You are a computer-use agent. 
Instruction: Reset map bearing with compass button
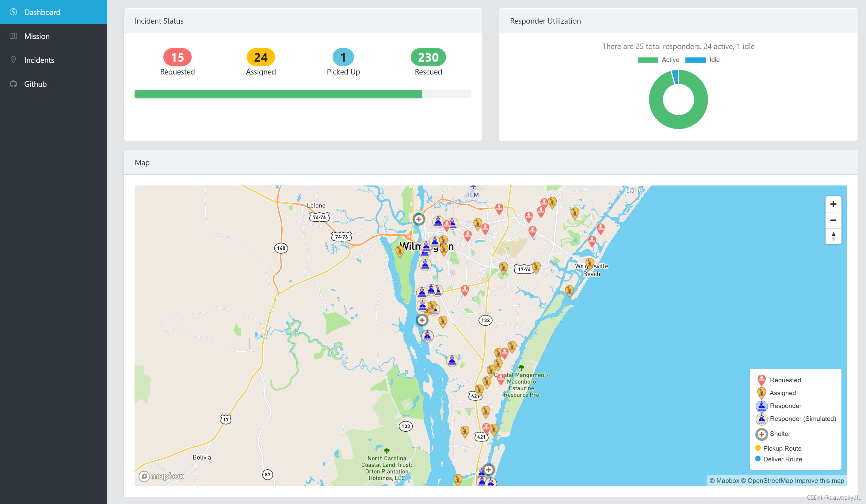coord(833,236)
